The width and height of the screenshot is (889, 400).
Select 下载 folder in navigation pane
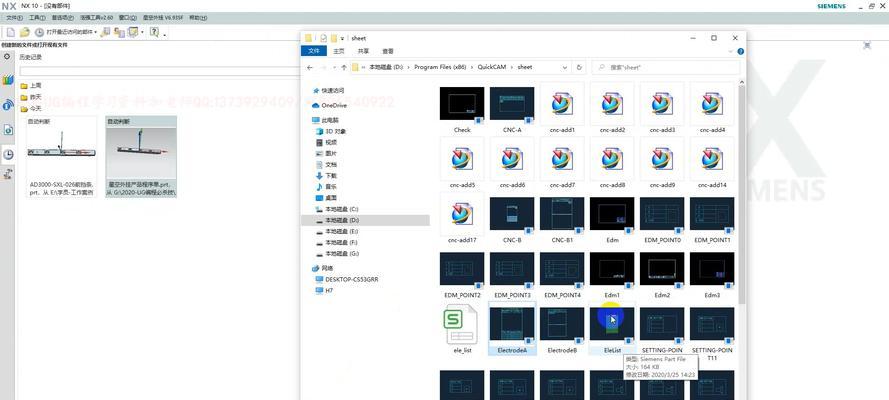pos(326,176)
